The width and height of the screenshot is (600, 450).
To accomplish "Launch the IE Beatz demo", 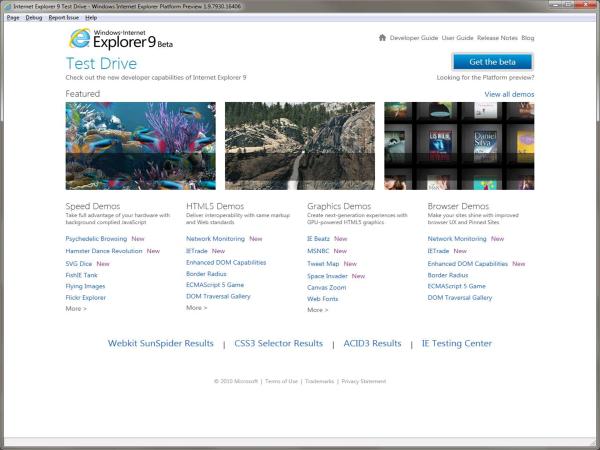I will coord(318,239).
